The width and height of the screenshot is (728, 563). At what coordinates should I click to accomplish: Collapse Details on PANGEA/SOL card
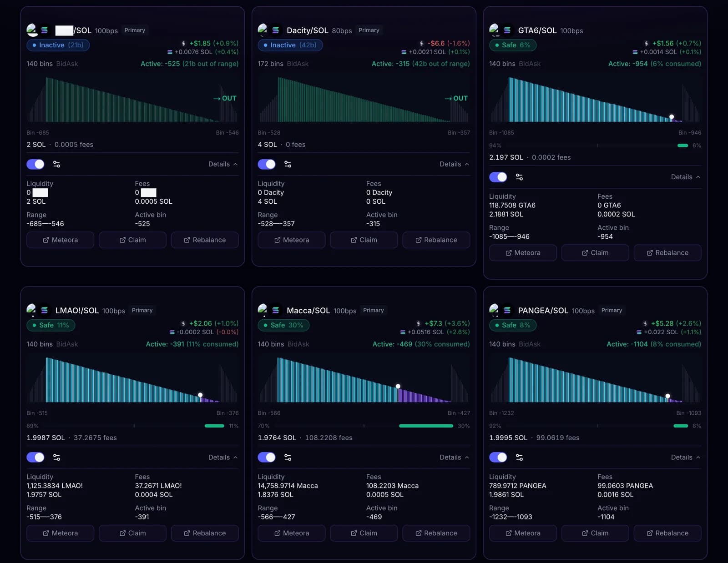coord(686,457)
